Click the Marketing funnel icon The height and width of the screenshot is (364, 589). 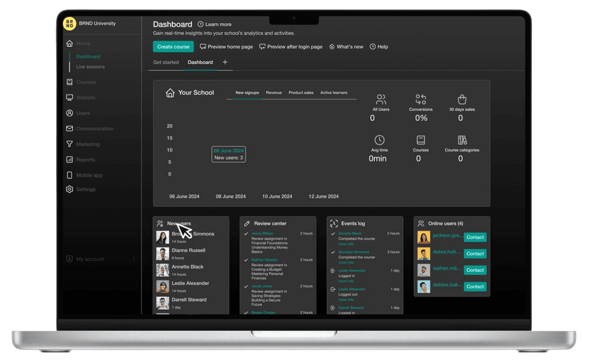70,144
